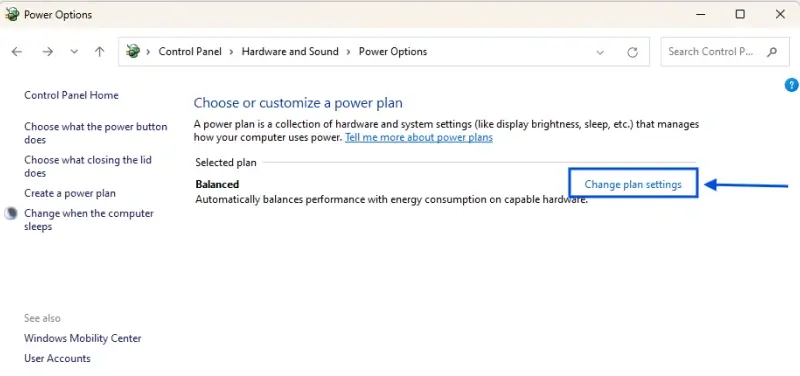800x376 pixels.
Task: Click Choose or customize a power plan heading
Action: click(298, 103)
